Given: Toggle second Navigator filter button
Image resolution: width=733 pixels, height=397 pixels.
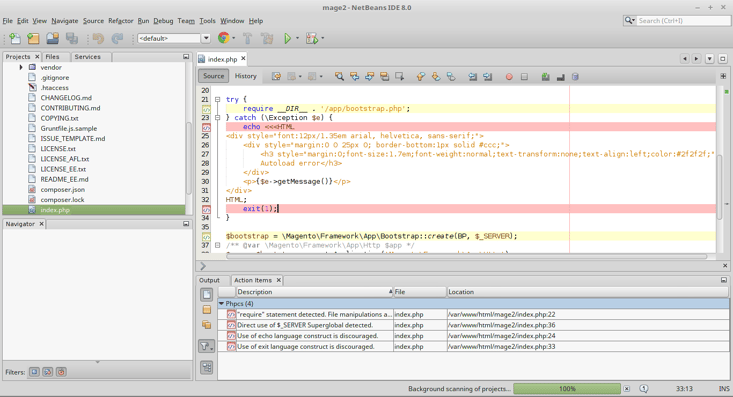Looking at the screenshot, I should [48, 372].
